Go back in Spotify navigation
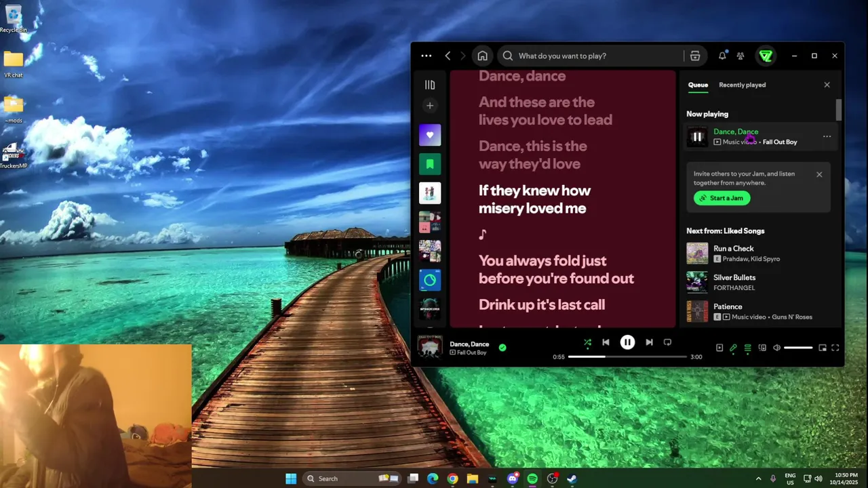This screenshot has height=488, width=868. [x=448, y=56]
